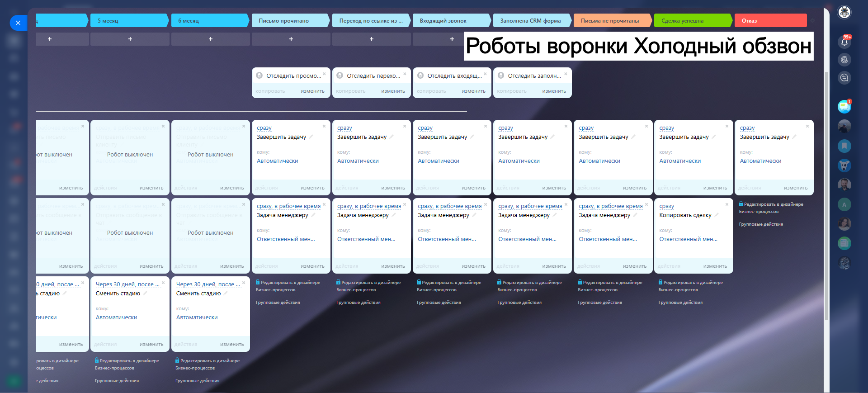
Task: Open сразу delay of Копировать сделку robot
Action: [666, 206]
